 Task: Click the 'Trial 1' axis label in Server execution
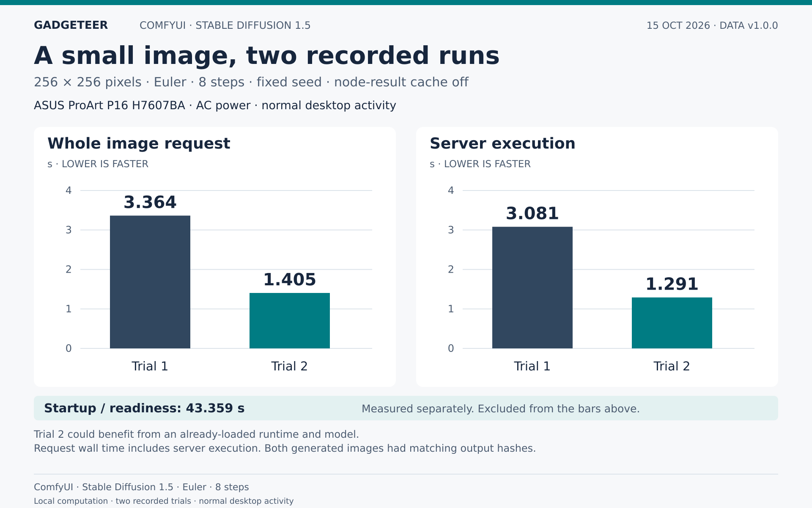[x=532, y=366]
